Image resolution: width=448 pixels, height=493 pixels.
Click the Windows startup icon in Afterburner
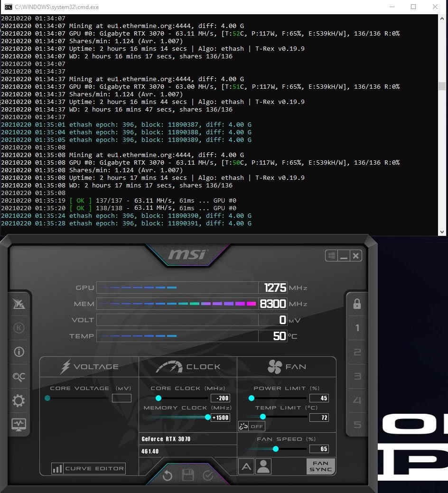[331, 256]
